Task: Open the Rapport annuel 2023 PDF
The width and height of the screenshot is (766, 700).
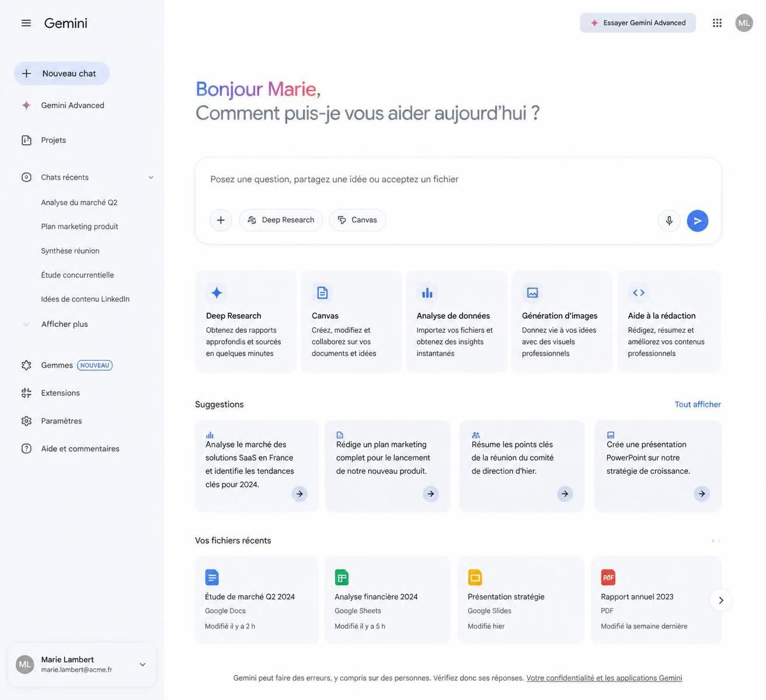Action: pos(656,600)
